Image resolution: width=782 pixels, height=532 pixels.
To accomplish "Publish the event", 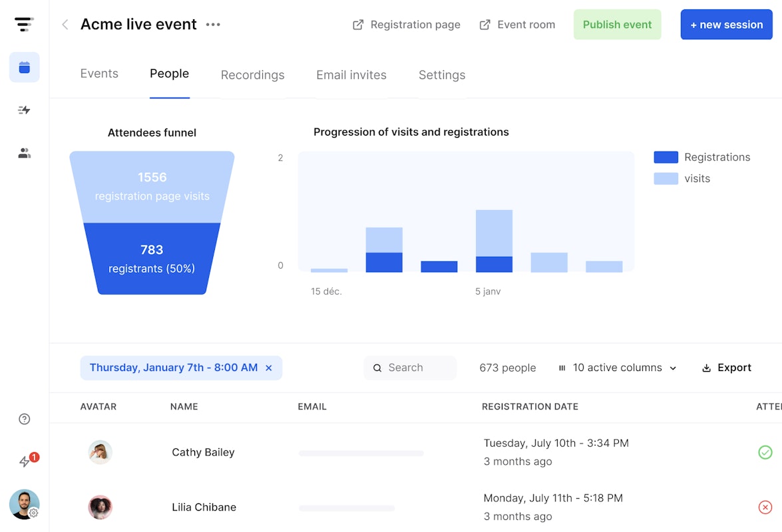I will [x=617, y=24].
